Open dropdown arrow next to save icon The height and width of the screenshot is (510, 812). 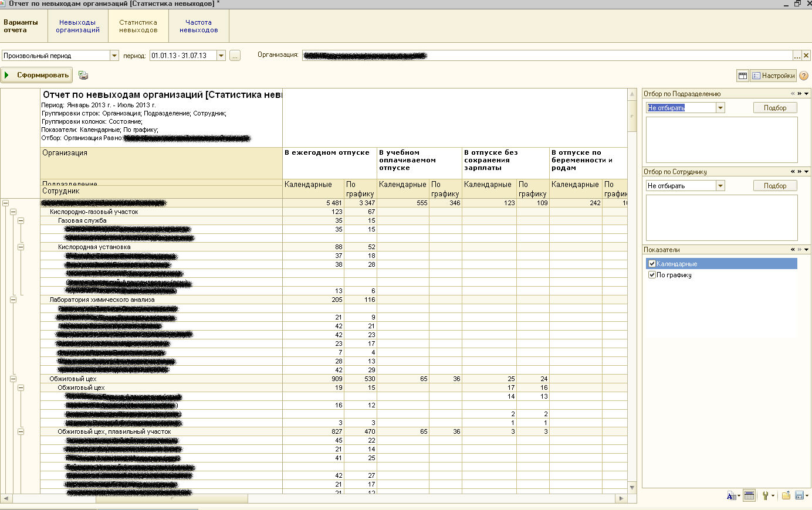pos(807,497)
